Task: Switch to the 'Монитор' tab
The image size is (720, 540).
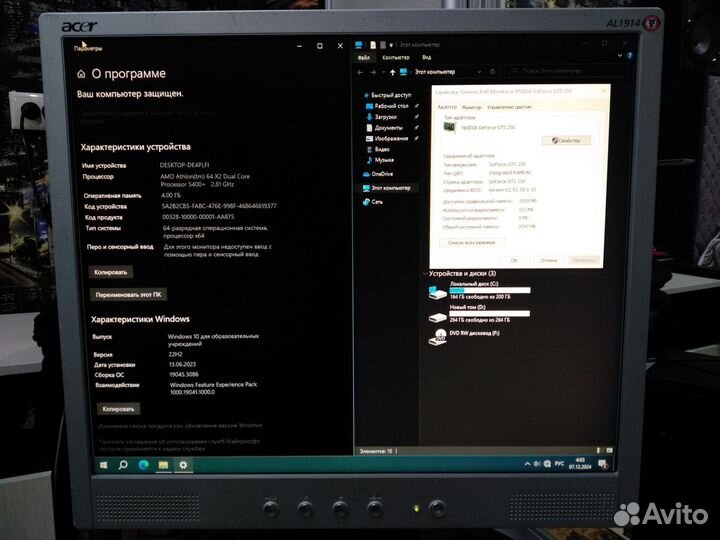Action: [471, 106]
